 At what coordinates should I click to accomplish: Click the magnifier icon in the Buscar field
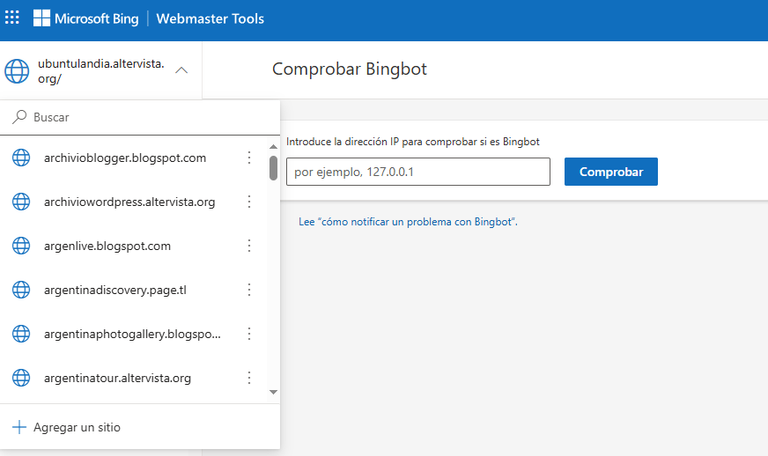pyautogui.click(x=19, y=117)
